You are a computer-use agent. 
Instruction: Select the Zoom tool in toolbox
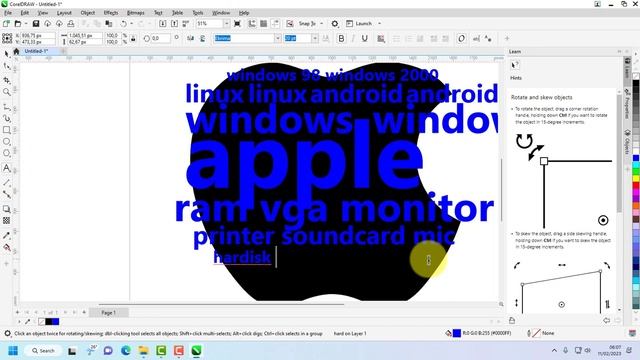click(7, 92)
